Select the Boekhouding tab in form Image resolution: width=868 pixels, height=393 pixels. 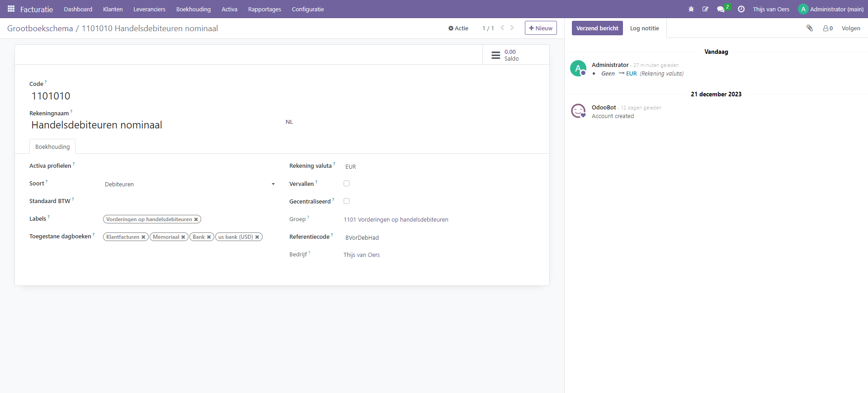52,147
